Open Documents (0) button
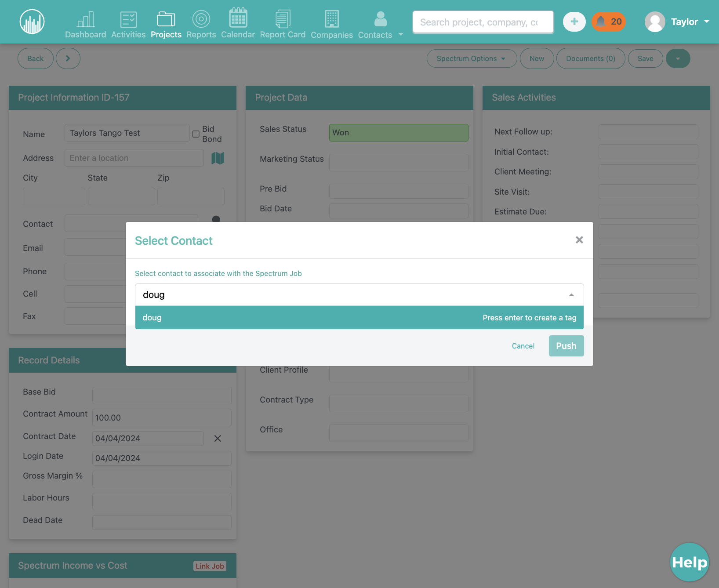Screen dimensions: 719x588 coord(590,58)
